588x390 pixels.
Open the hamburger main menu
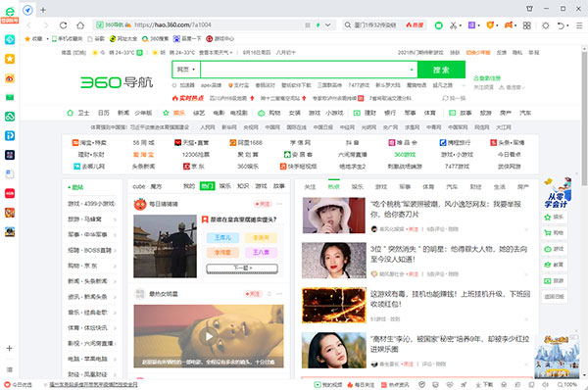(579, 25)
